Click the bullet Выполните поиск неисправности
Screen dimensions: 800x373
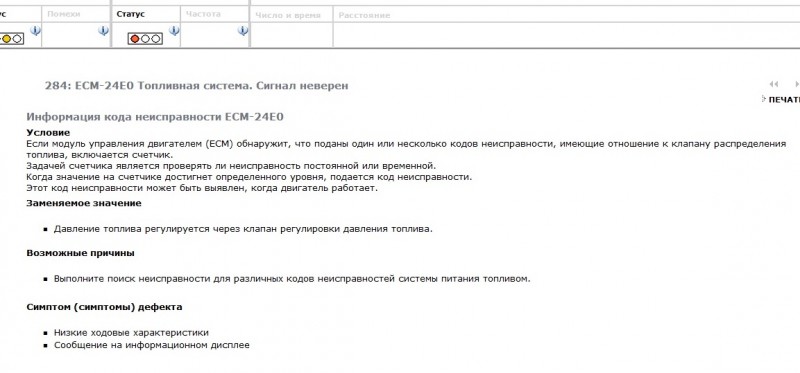(x=292, y=279)
